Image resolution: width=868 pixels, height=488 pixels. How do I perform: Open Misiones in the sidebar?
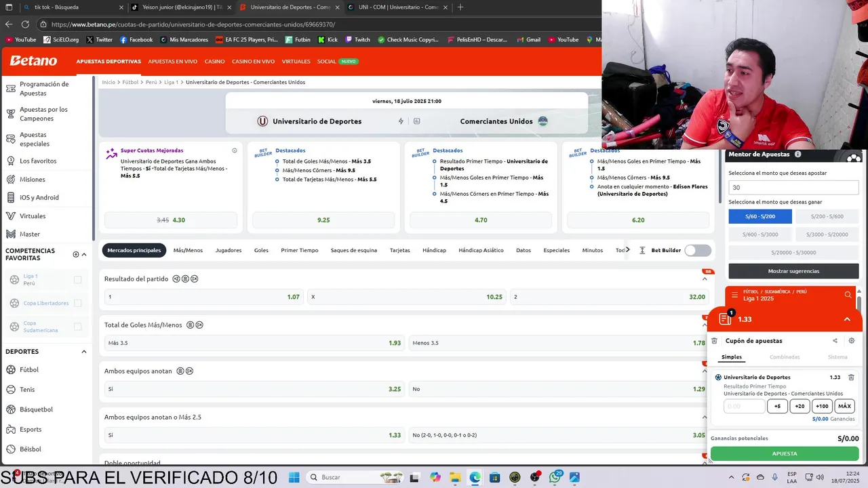32,180
